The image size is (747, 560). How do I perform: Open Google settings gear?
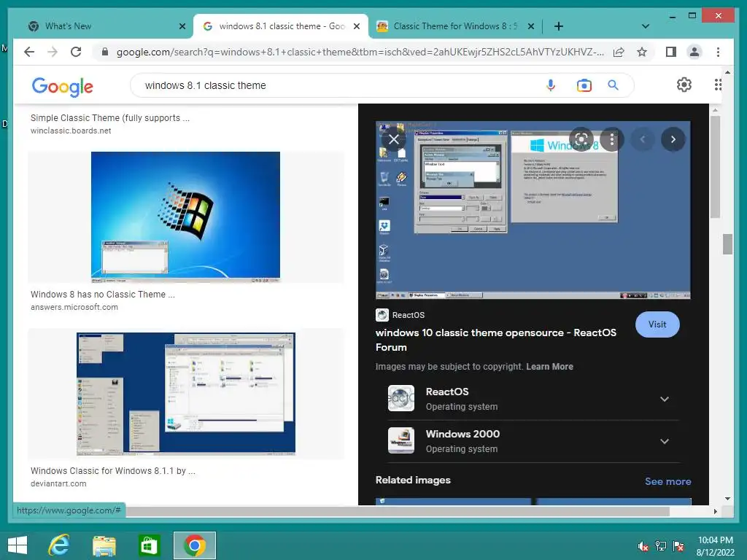[684, 85]
